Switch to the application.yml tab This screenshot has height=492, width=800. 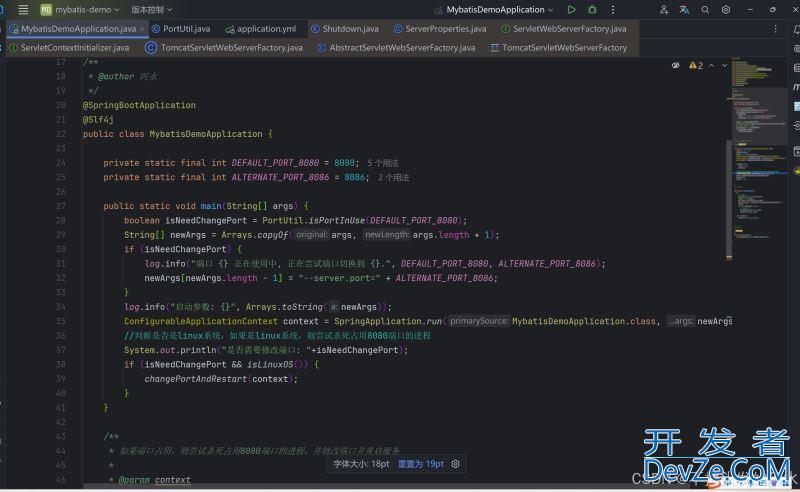(x=265, y=29)
